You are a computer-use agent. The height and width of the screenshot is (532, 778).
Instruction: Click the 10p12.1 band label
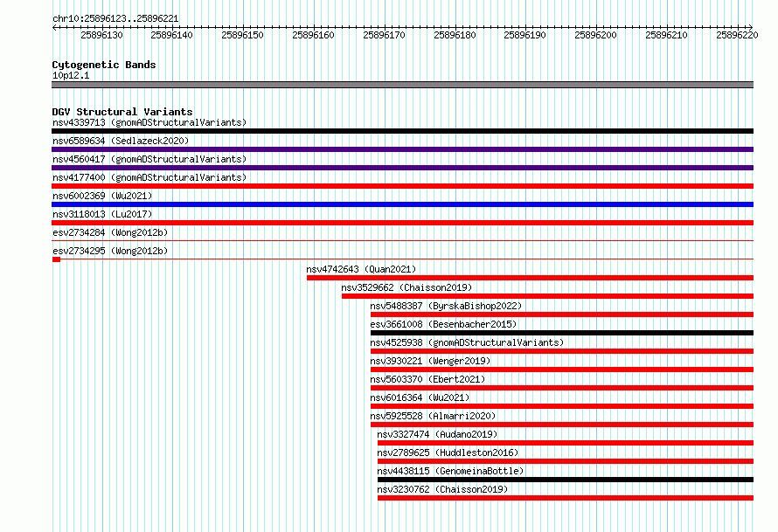click(71, 75)
